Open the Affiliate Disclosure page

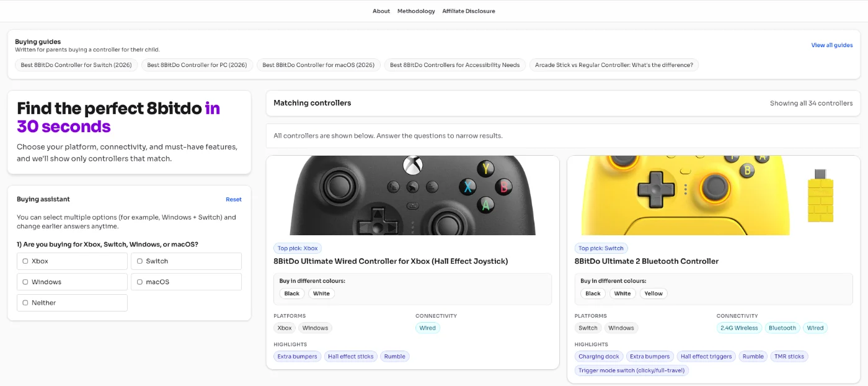point(469,11)
